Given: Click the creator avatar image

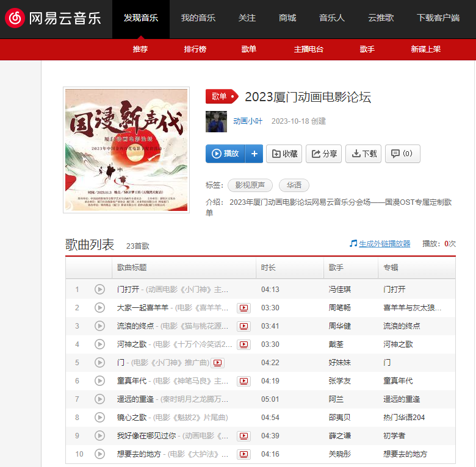Looking at the screenshot, I should tap(216, 121).
